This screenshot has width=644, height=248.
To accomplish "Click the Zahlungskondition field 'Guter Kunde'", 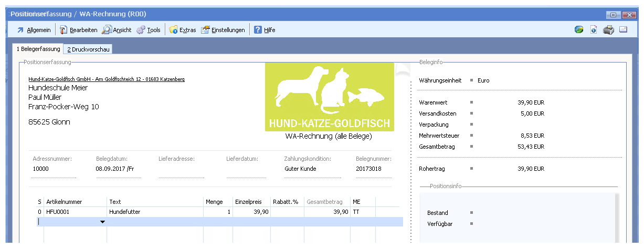I will (x=300, y=169).
